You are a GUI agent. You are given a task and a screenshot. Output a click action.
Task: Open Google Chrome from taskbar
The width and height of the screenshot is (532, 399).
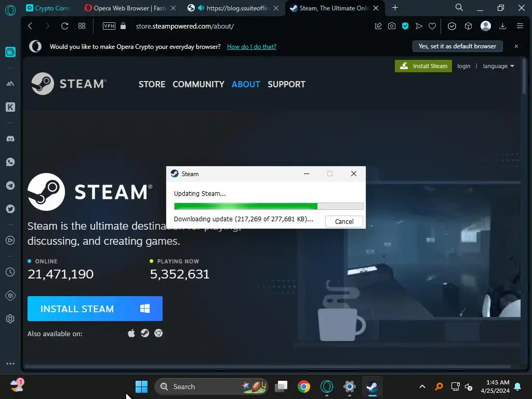[303, 387]
